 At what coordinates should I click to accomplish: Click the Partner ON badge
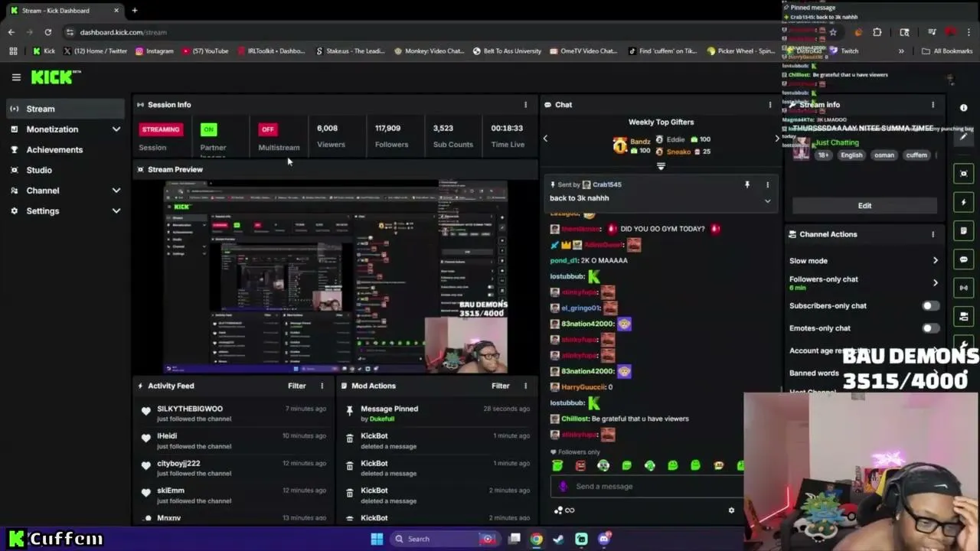(208, 129)
